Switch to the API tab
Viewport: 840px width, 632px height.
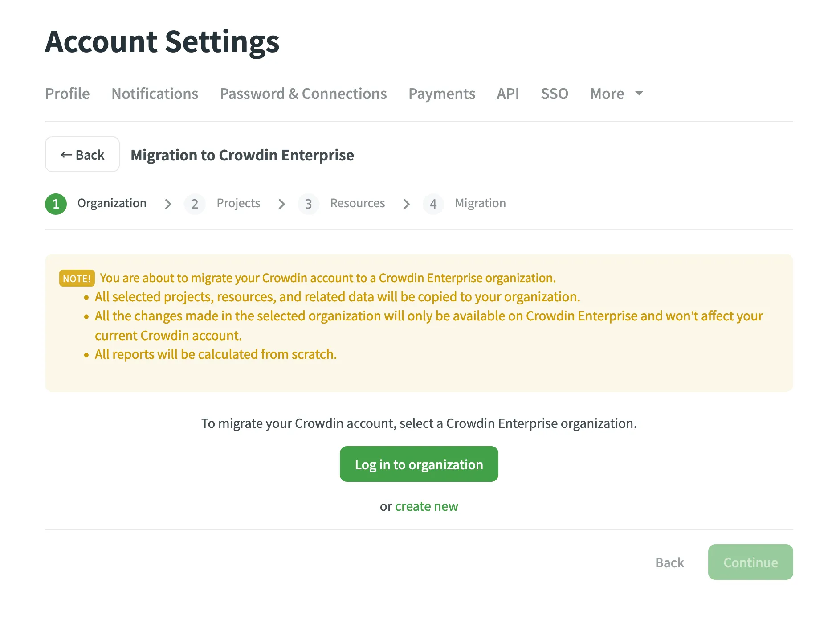point(508,94)
